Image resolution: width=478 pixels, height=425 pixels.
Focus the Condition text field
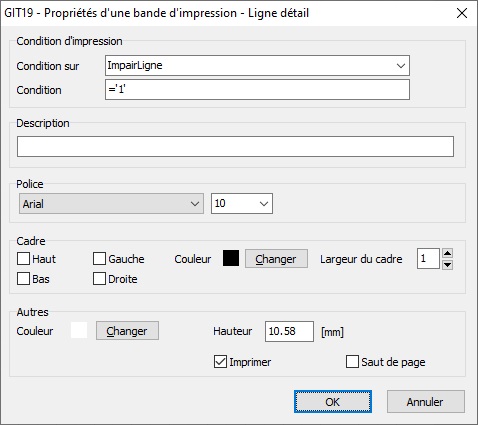coord(257,90)
